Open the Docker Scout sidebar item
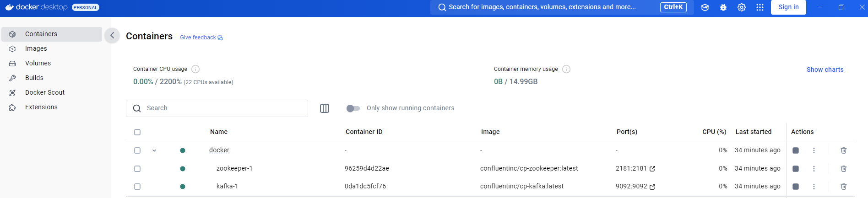Image resolution: width=868 pixels, height=198 pixels. coord(52,93)
